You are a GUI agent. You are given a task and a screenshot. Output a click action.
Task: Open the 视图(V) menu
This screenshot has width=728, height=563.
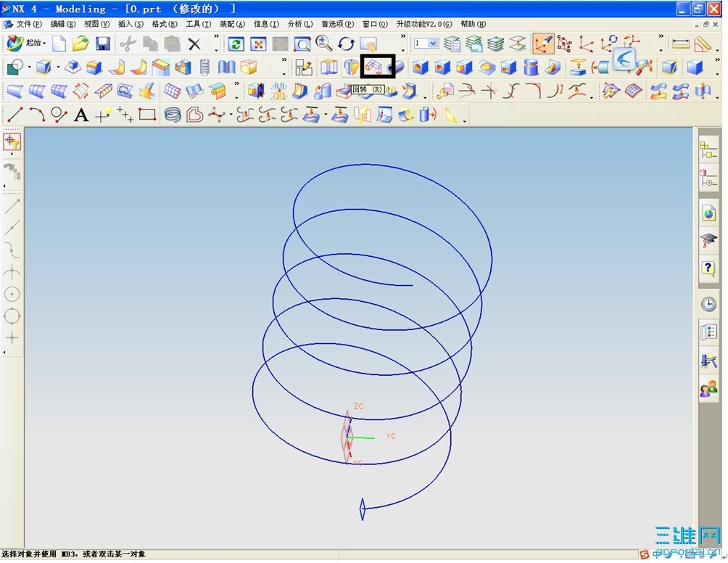(96, 24)
